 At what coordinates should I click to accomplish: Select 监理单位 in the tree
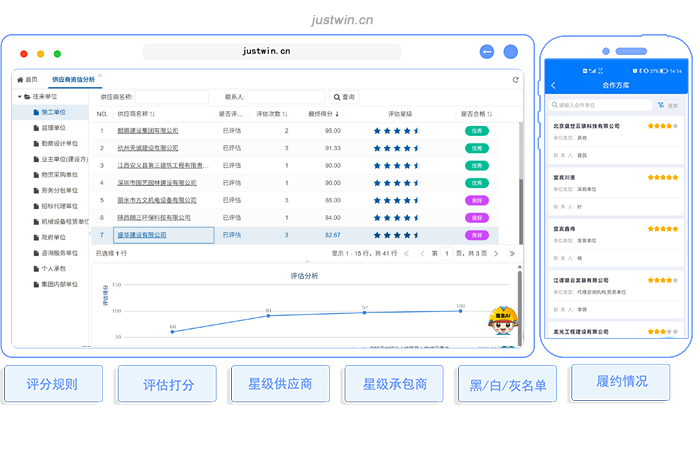(x=53, y=128)
